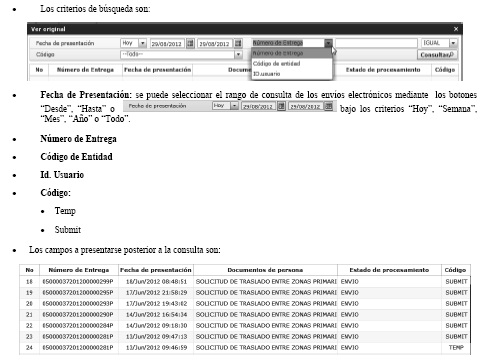The width and height of the screenshot is (482, 361).
Task: Click Estado de procesamiento header in results table
Action: pyautogui.click(x=389, y=270)
